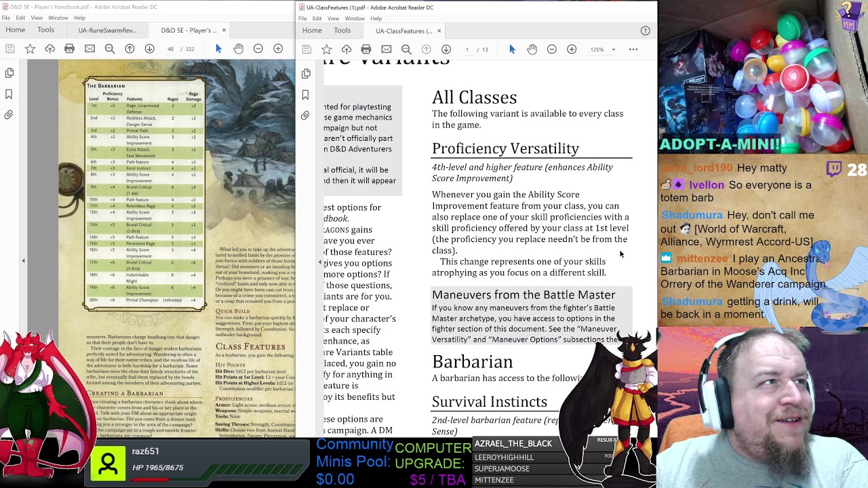
Task: Find text in UA-ClassFeatures window
Action: (x=406, y=49)
